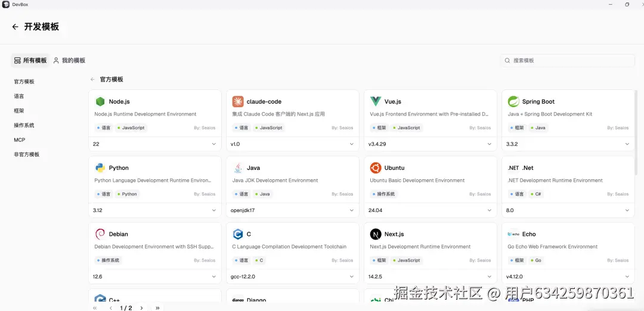Viewport: 644px width, 311px height.
Task: Click the Python tag on Python card
Action: [128, 194]
